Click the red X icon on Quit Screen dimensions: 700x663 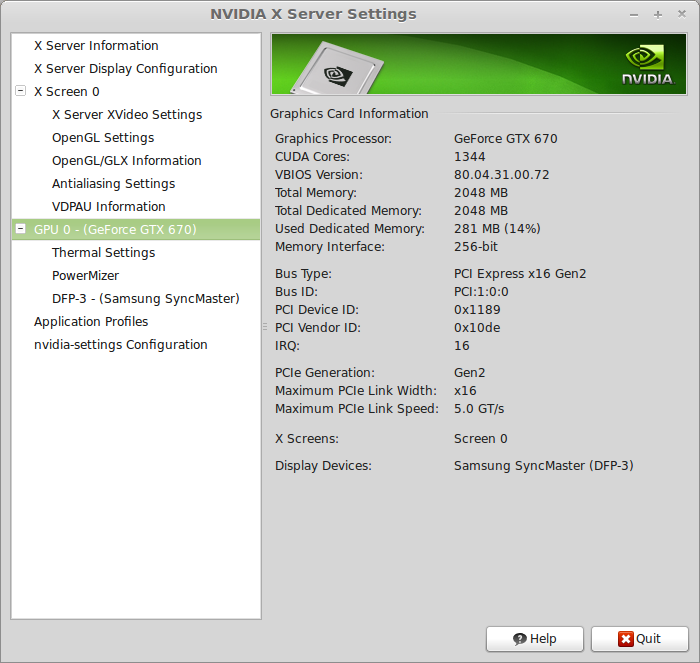click(625, 639)
